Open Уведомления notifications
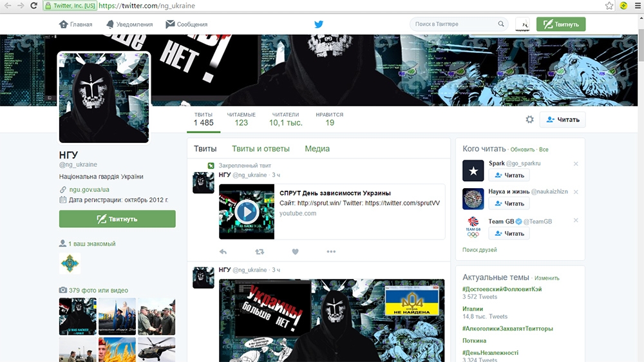 pyautogui.click(x=129, y=24)
